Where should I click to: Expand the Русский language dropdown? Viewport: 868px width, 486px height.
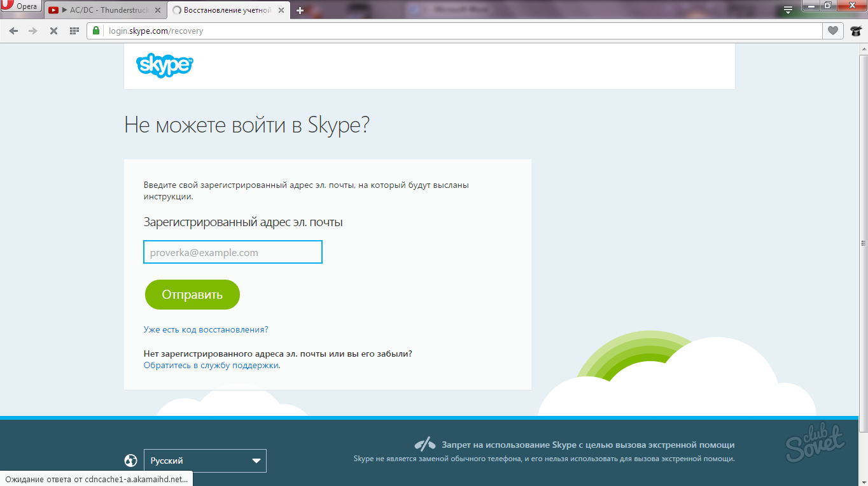205,461
